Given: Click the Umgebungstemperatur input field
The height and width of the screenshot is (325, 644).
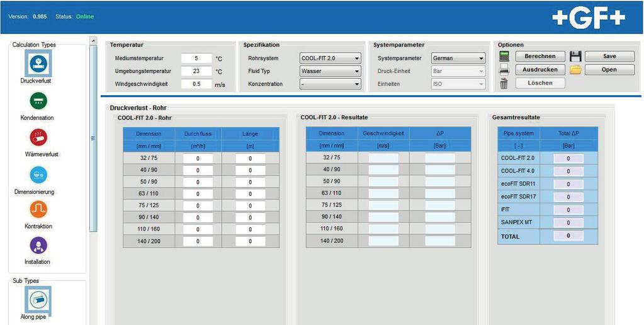Looking at the screenshot, I should point(196,71).
